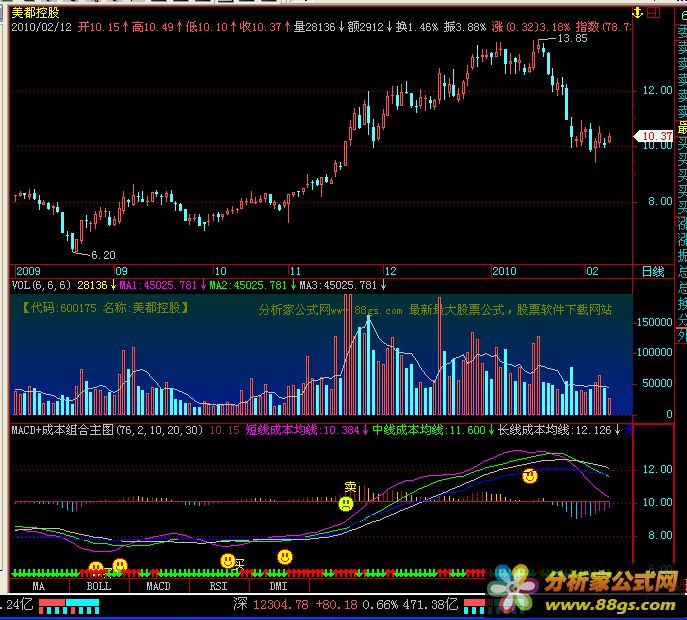Click the smiley marked 买 above RSI tab
This screenshot has height=620, width=687.
pos(228,561)
